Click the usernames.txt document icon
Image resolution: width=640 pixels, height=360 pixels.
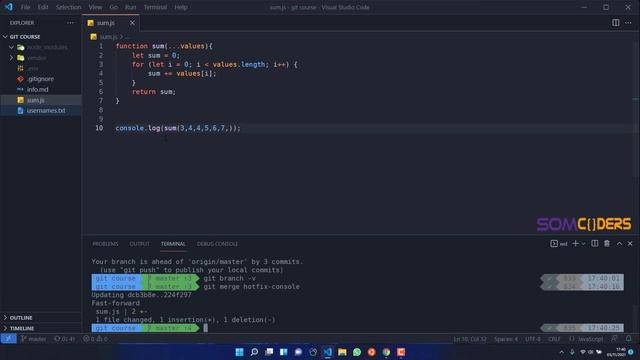click(x=20, y=111)
